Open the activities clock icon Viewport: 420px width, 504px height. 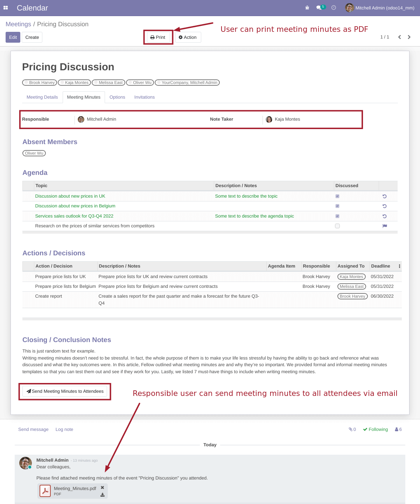(x=334, y=8)
